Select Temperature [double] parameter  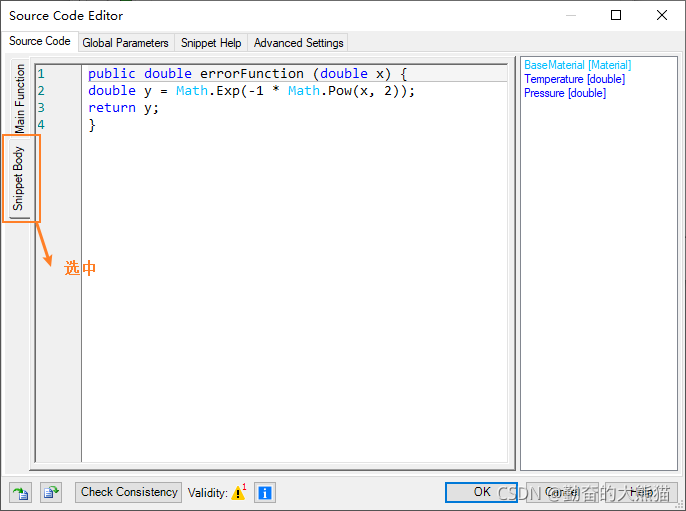pyautogui.click(x=574, y=79)
